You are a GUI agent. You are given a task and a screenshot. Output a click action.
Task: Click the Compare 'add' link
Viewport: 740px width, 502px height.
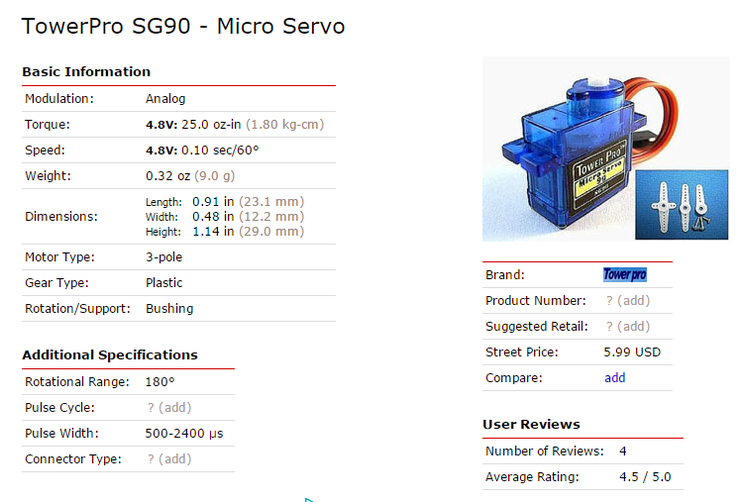(x=615, y=378)
